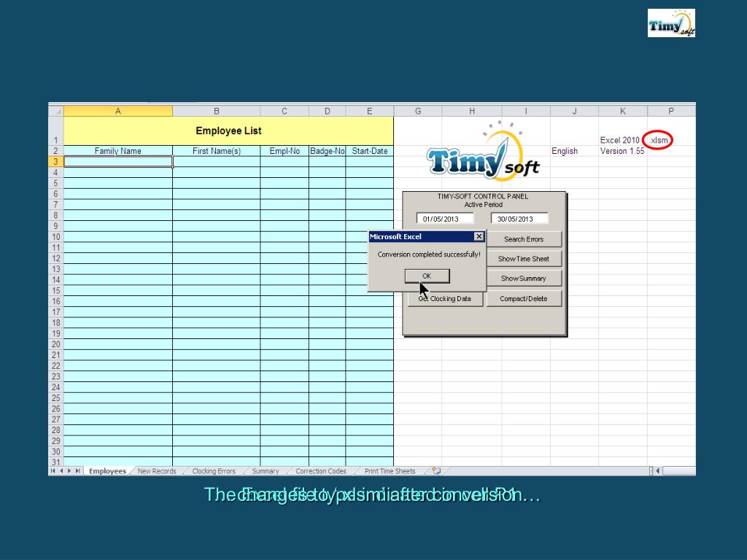Select column H header

click(472, 111)
